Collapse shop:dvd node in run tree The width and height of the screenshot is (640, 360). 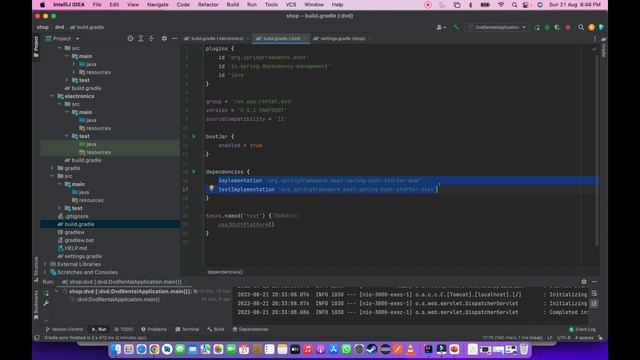57,291
